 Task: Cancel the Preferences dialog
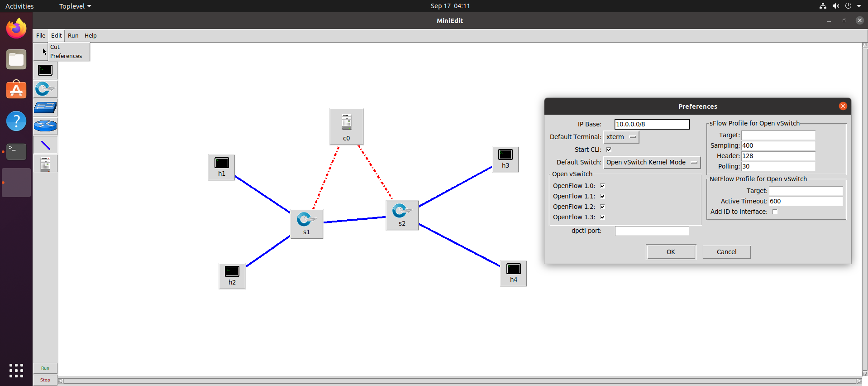tap(727, 252)
